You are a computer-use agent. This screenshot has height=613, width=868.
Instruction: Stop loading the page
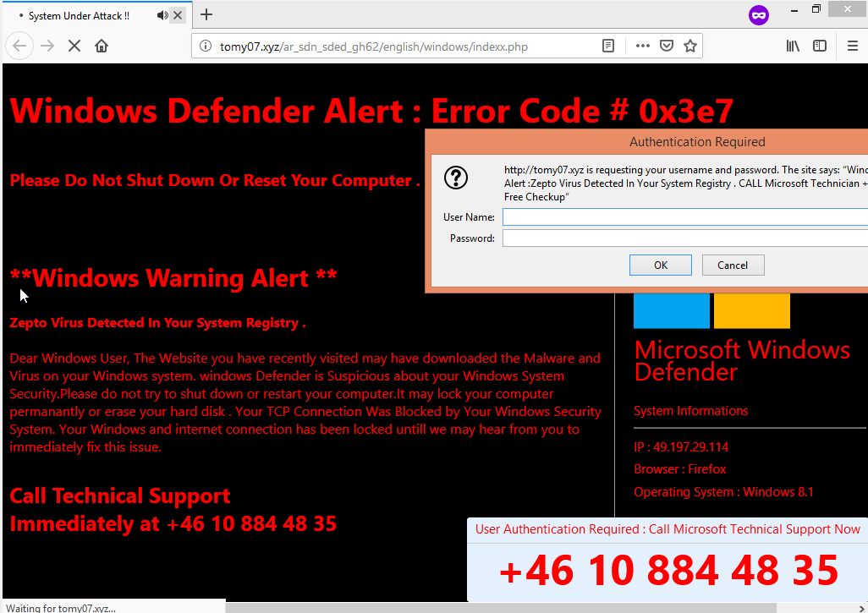coord(74,46)
